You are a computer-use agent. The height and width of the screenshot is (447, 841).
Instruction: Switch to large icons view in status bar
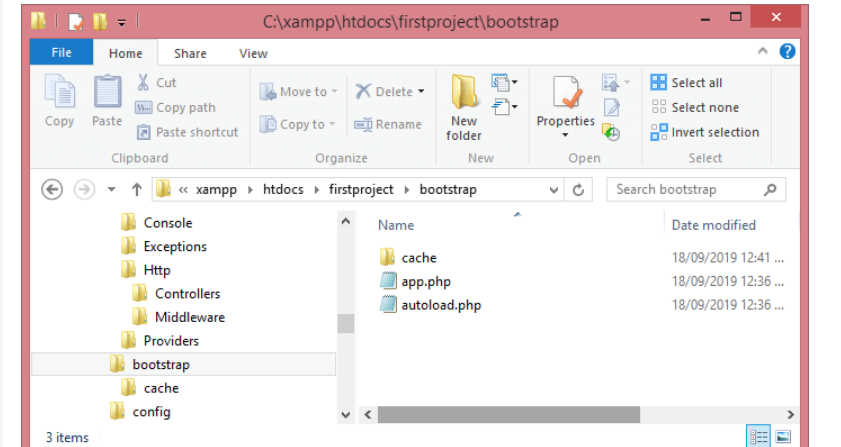783,437
